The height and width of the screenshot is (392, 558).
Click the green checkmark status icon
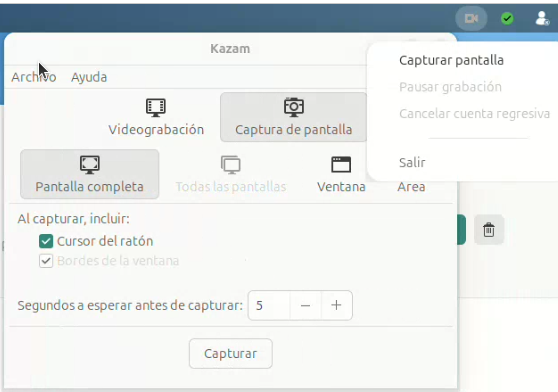click(507, 18)
